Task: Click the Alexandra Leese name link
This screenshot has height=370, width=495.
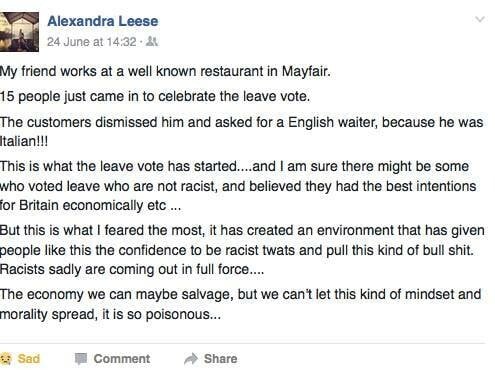Action: pyautogui.click(x=103, y=21)
